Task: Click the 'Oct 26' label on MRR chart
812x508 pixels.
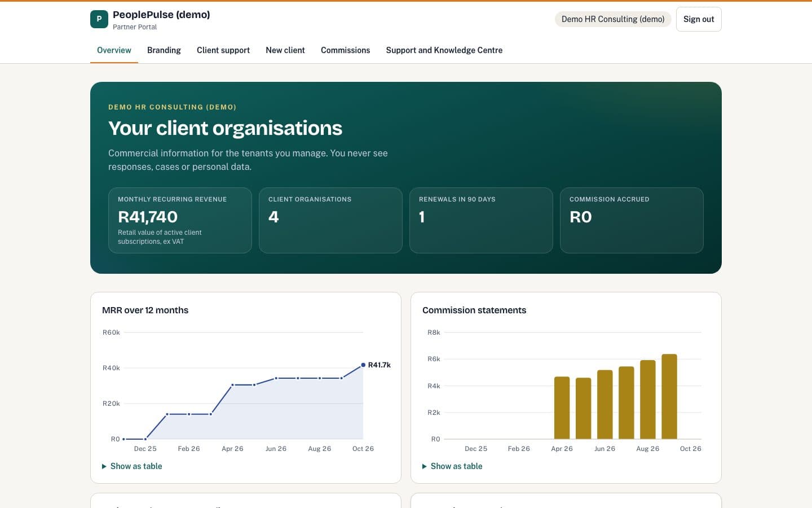Action: click(x=363, y=449)
